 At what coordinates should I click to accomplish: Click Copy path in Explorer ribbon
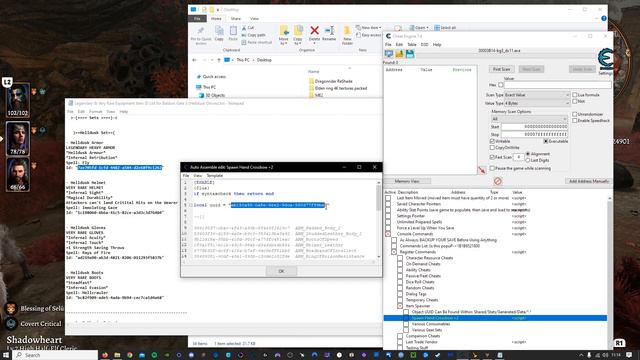pos(253,35)
